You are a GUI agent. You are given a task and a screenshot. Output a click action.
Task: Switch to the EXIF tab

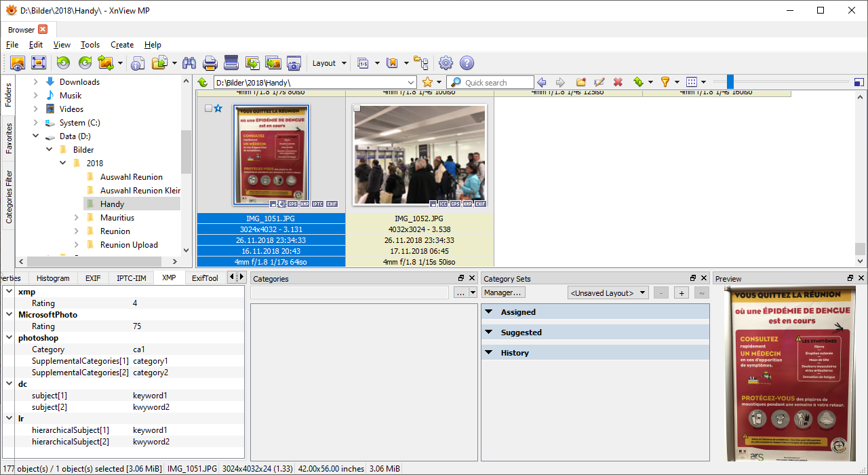pyautogui.click(x=93, y=278)
